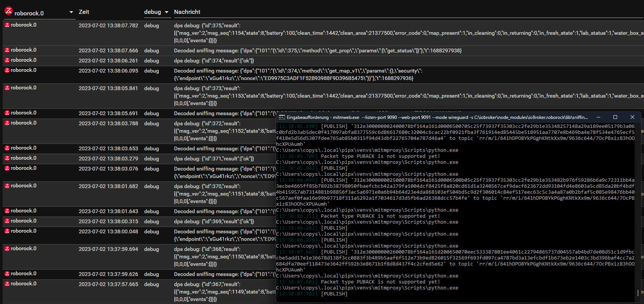Click roborock icon of the 13:37:59.626 row
The image size is (644, 304).
pyautogui.click(x=7, y=274)
